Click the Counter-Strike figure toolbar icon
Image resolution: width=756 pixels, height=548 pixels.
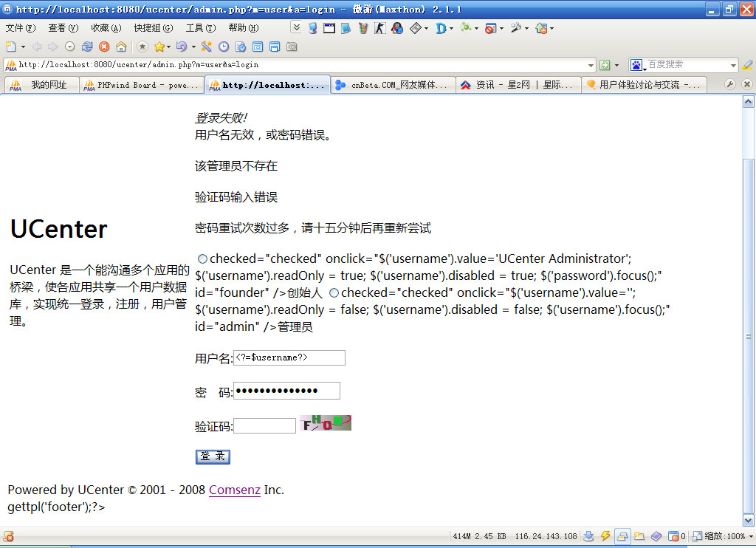(380, 29)
